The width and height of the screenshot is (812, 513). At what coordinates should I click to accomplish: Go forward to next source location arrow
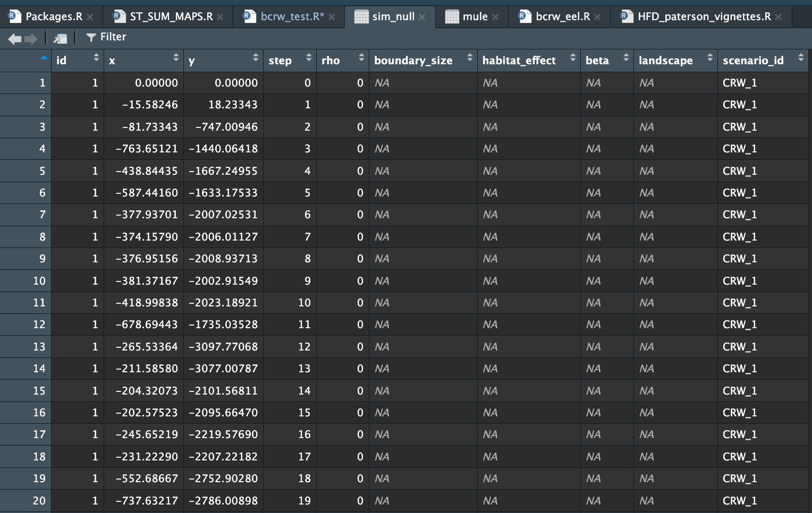pos(31,38)
